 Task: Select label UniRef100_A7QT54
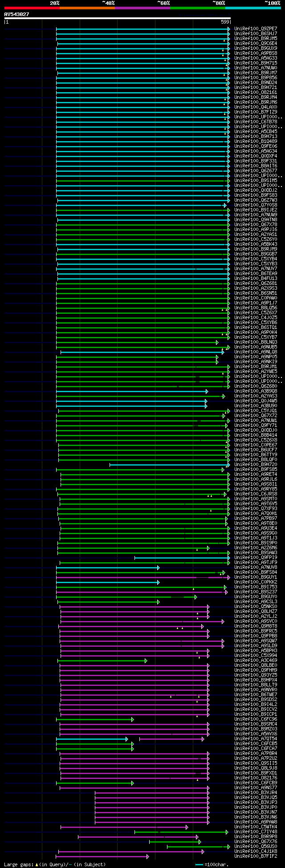pos(255,739)
